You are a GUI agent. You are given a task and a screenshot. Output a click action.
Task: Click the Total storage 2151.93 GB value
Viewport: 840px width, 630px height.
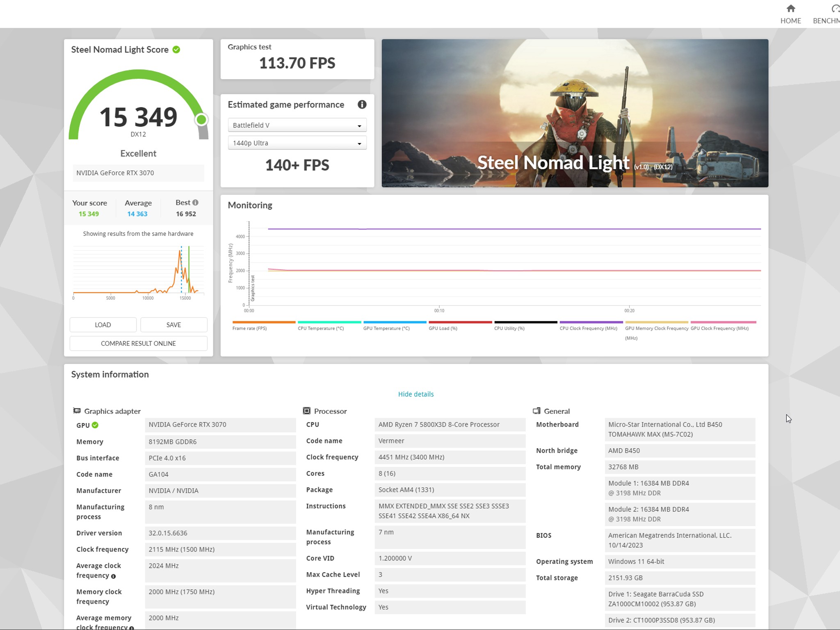680,578
